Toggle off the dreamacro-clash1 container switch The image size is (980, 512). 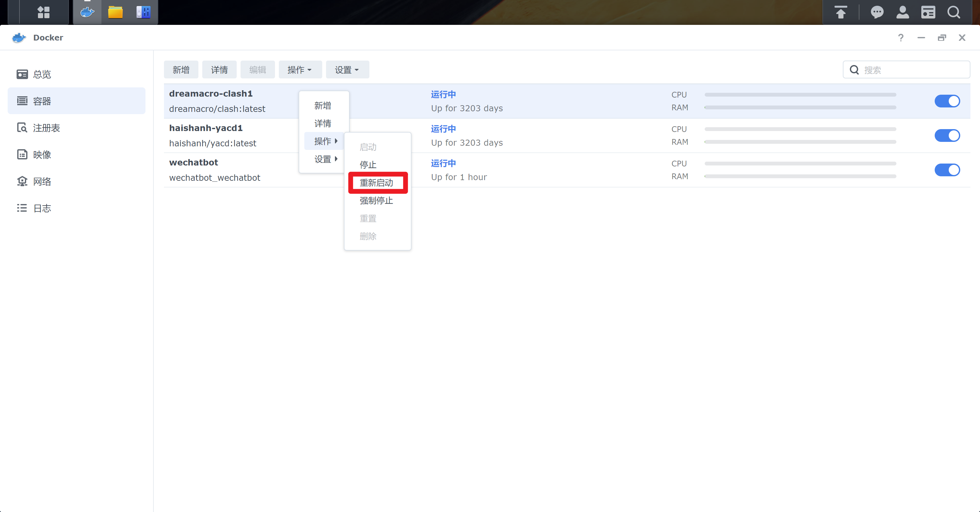click(947, 101)
